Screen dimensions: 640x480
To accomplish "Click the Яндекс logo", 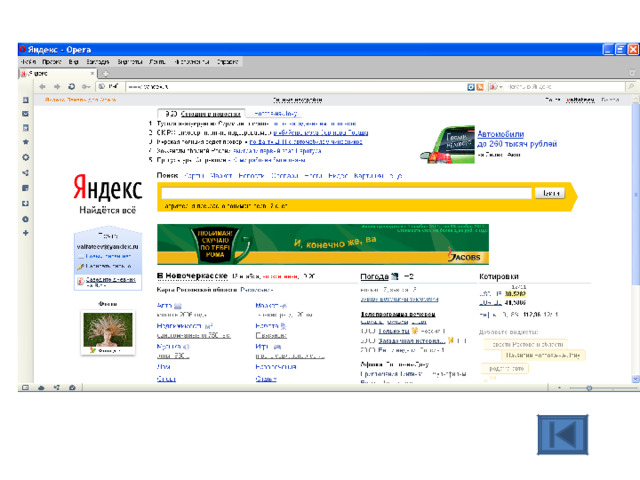I will [x=108, y=187].
